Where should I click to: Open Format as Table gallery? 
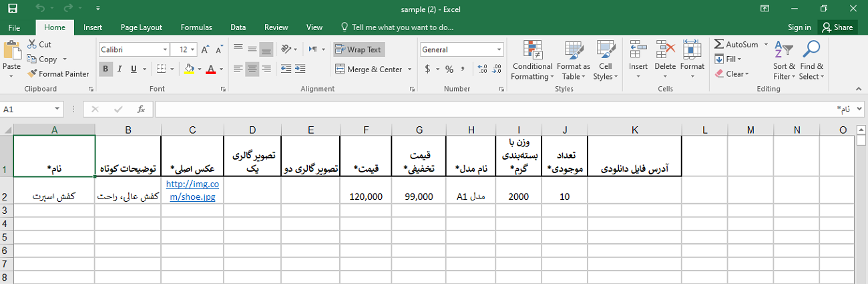(574, 60)
